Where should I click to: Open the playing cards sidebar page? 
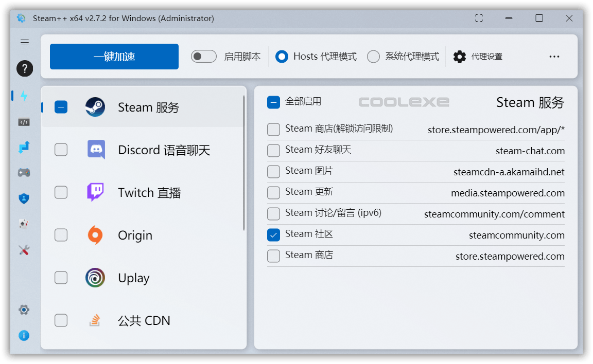[x=24, y=224]
